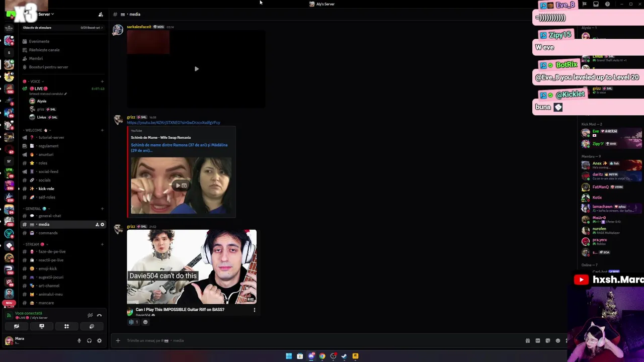Viewport: 644px width, 362px height.
Task: Play sarkalesfaceit's video attachment
Action: click(x=196, y=69)
